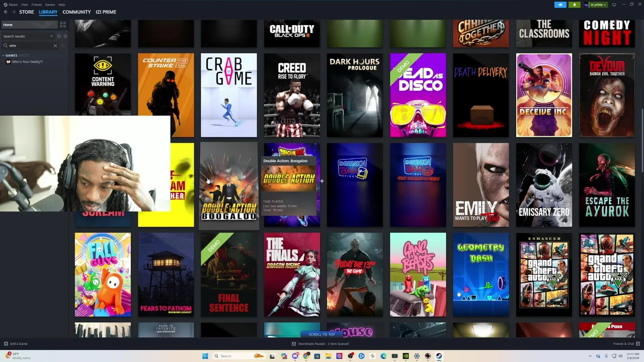644x362 pixels.
Task: Open the Deceive Inc tile
Action: pyautogui.click(x=544, y=95)
